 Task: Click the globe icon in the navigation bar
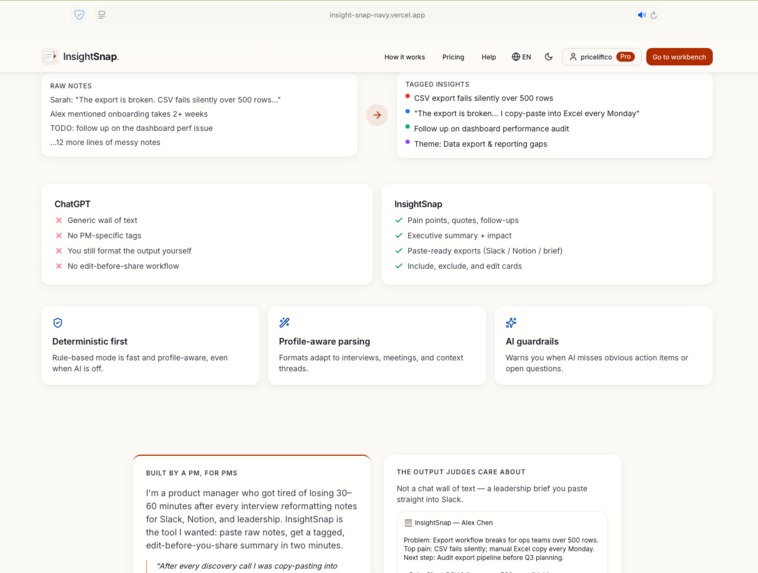[516, 57]
